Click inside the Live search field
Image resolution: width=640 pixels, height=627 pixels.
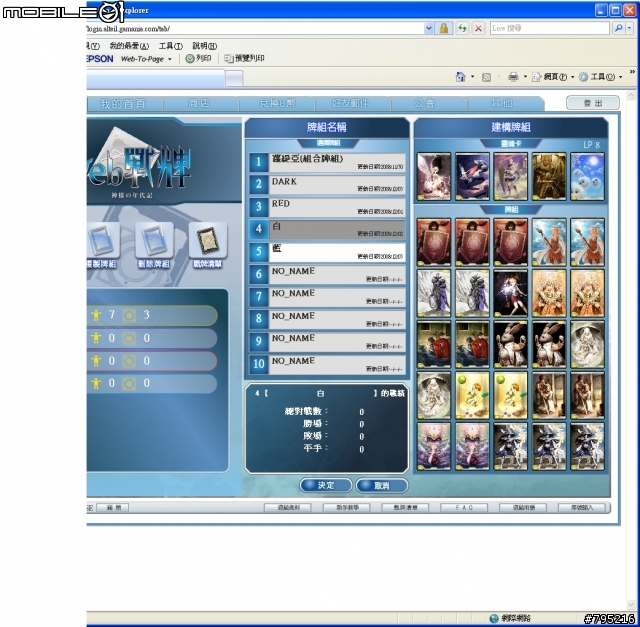pos(549,28)
